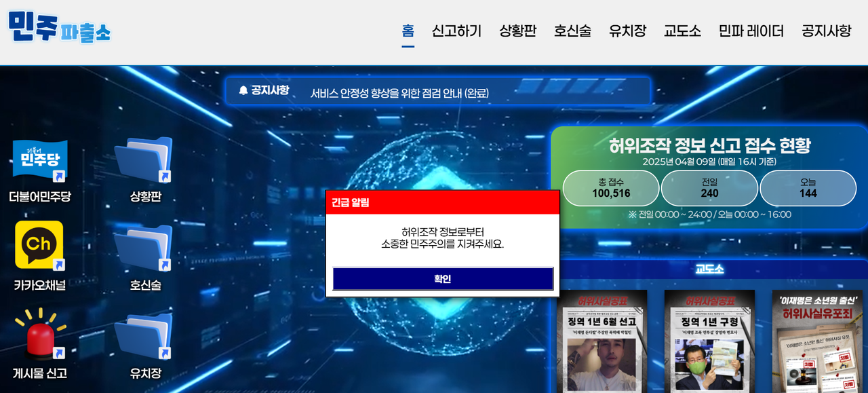Click the 총 접수 100,516 counter
Image resolution: width=868 pixels, height=393 pixels.
coord(611,188)
